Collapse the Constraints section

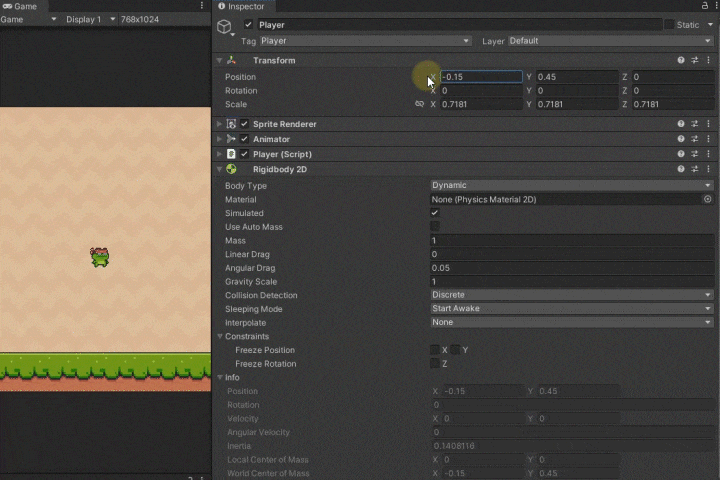[220, 336]
